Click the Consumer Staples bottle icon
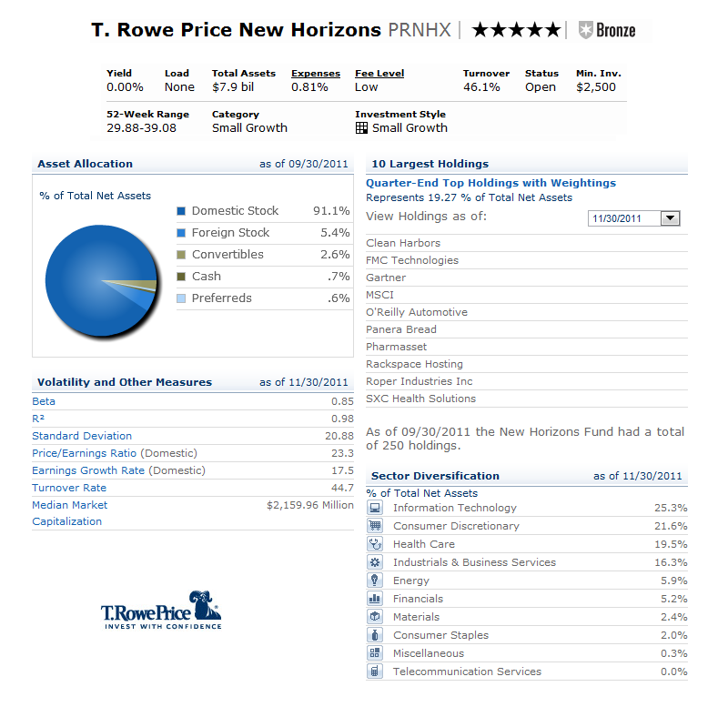Viewport: 728px width, 717px height. click(375, 635)
